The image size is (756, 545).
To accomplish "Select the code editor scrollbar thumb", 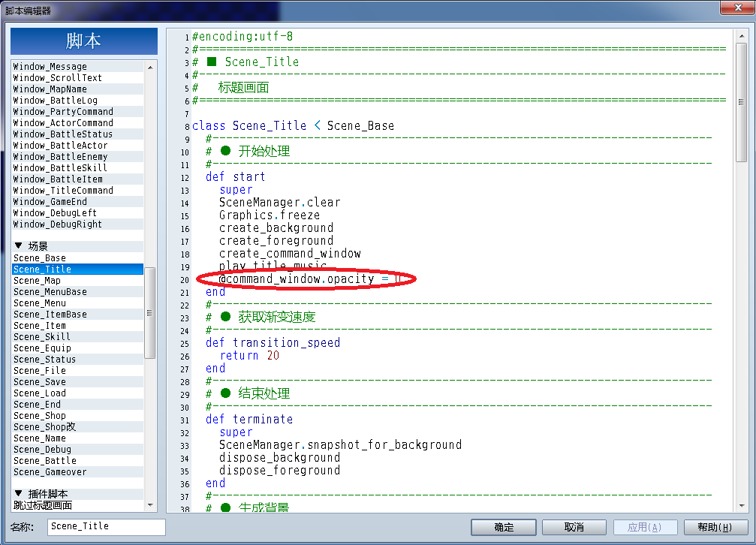I will (741, 102).
